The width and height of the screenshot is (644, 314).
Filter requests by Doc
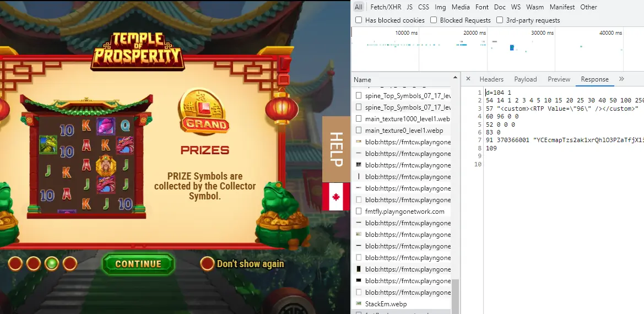tap(500, 7)
